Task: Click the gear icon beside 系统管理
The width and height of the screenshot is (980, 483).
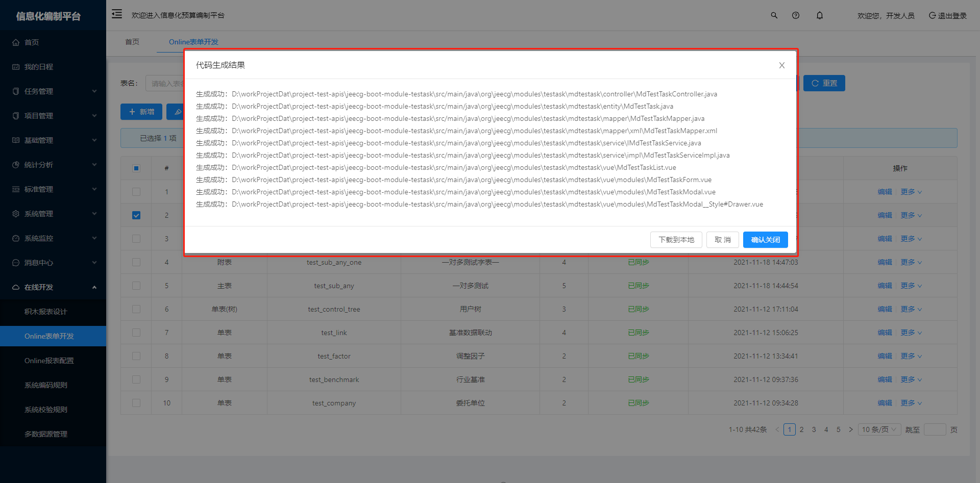Action: coord(16,214)
